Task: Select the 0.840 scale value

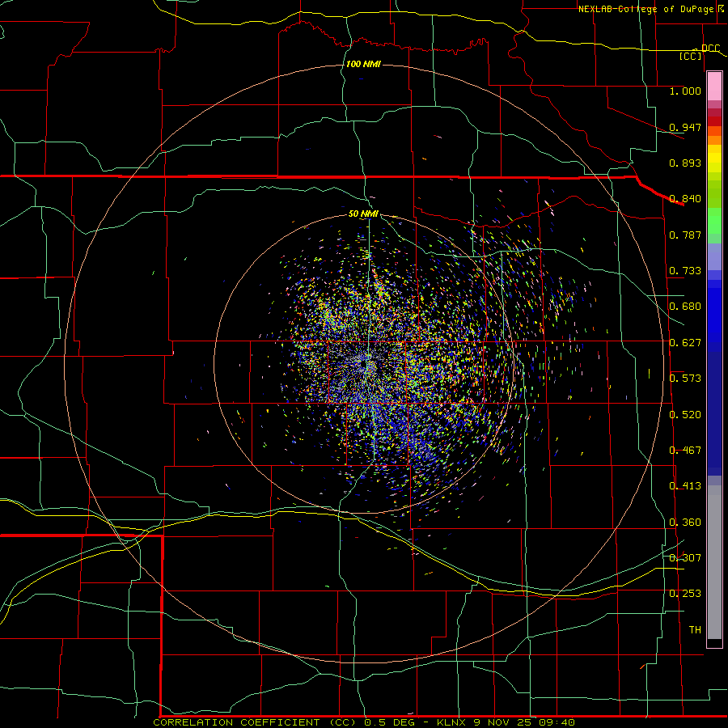Action: click(x=685, y=199)
